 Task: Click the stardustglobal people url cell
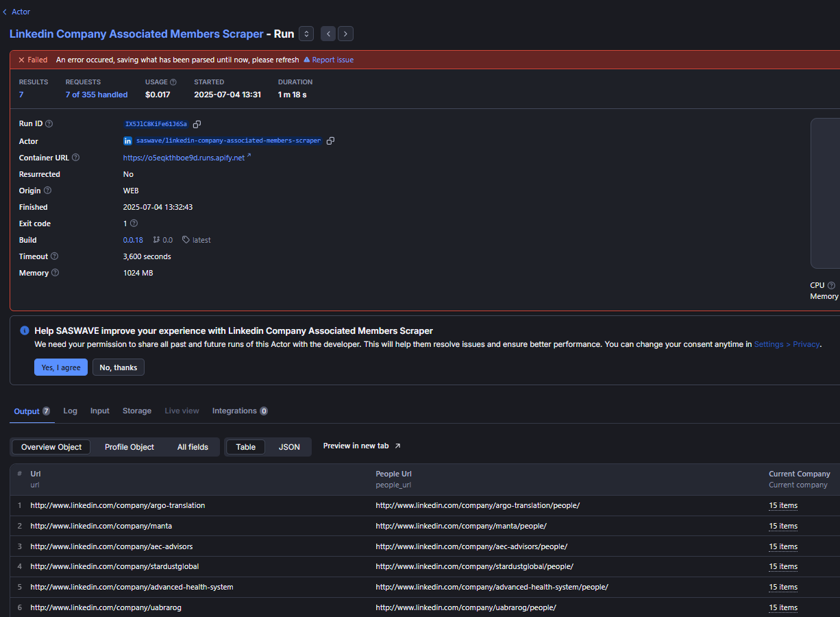pyautogui.click(x=474, y=566)
